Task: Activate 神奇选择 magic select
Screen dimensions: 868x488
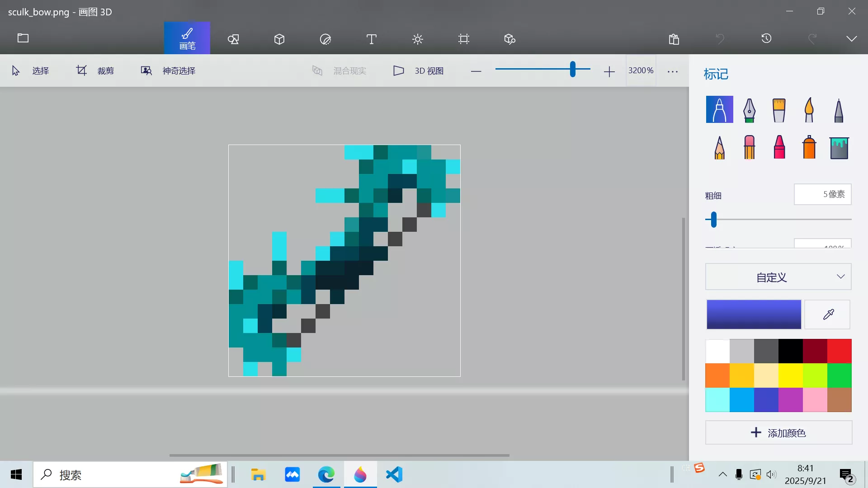Action: [168, 70]
